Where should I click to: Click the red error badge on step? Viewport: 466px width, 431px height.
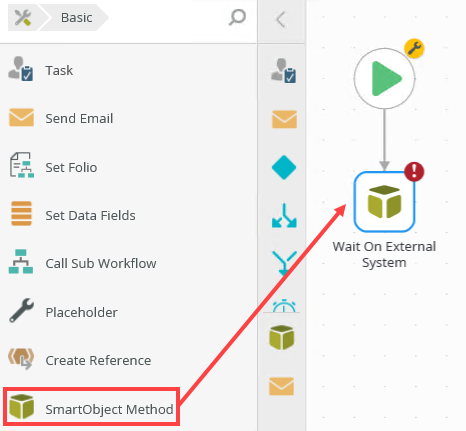click(x=414, y=172)
